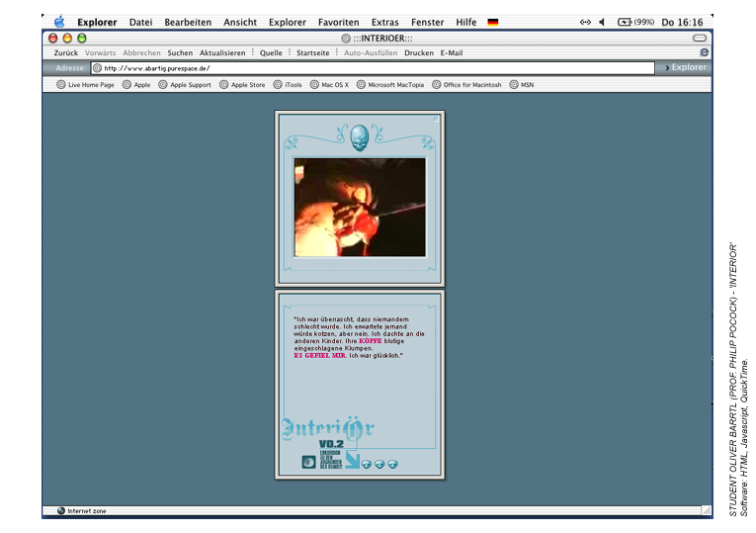
Task: Open the Favoriten menu
Action: click(338, 22)
